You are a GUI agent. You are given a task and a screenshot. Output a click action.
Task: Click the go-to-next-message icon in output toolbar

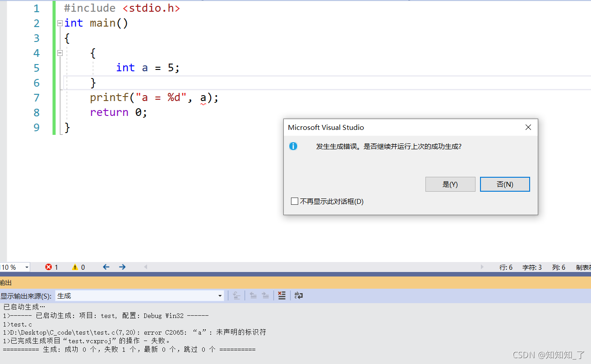point(265,295)
